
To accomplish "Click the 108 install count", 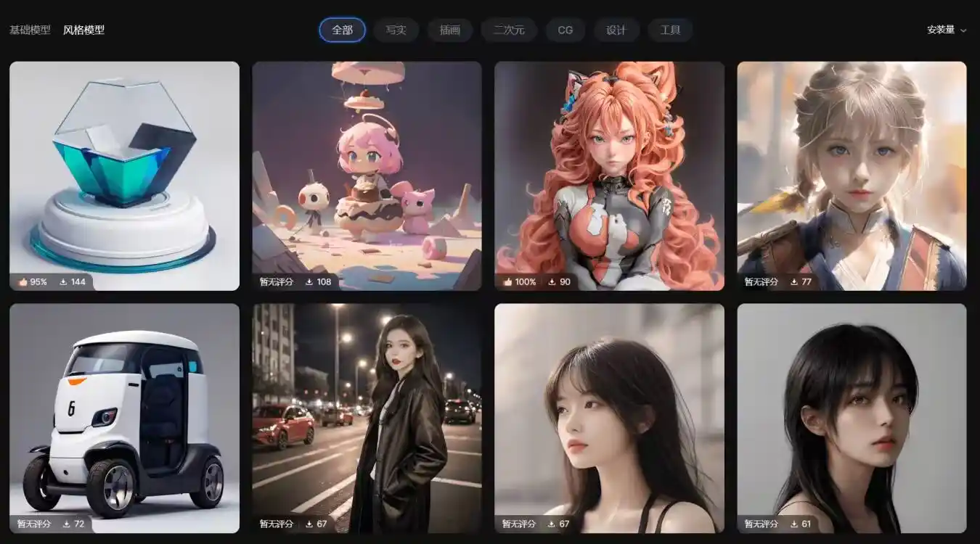I will (x=324, y=281).
